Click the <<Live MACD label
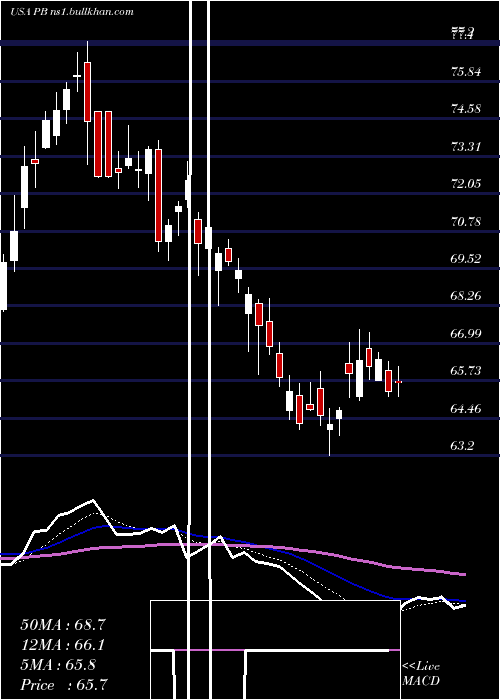This screenshot has width=500, height=700. tap(421, 674)
